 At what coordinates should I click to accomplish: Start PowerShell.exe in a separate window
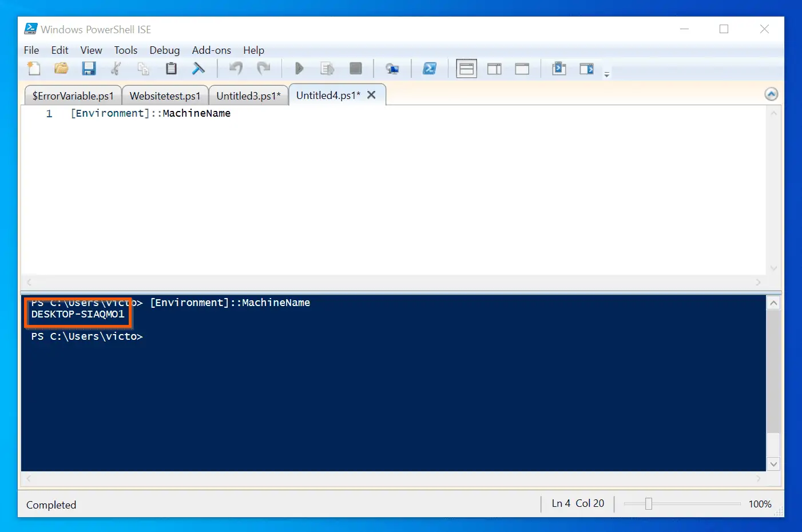tap(430, 69)
